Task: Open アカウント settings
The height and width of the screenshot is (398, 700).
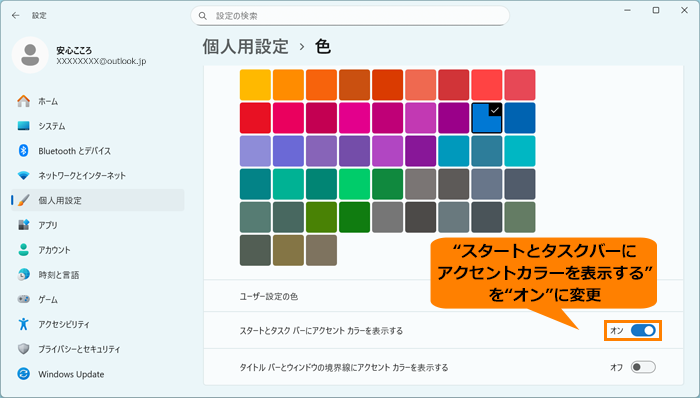Action: (98, 249)
